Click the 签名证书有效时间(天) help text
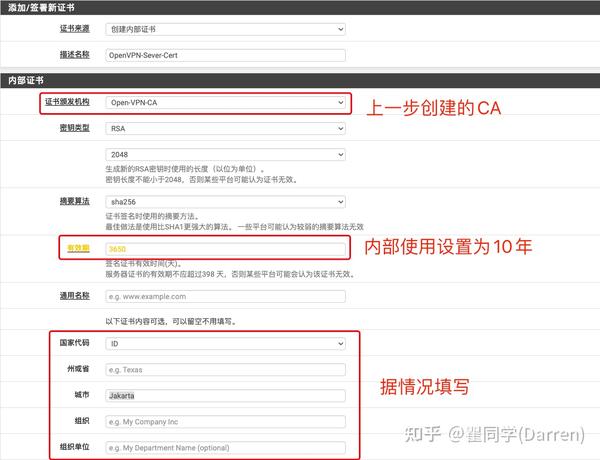The height and width of the screenshot is (460, 600). click(x=143, y=264)
